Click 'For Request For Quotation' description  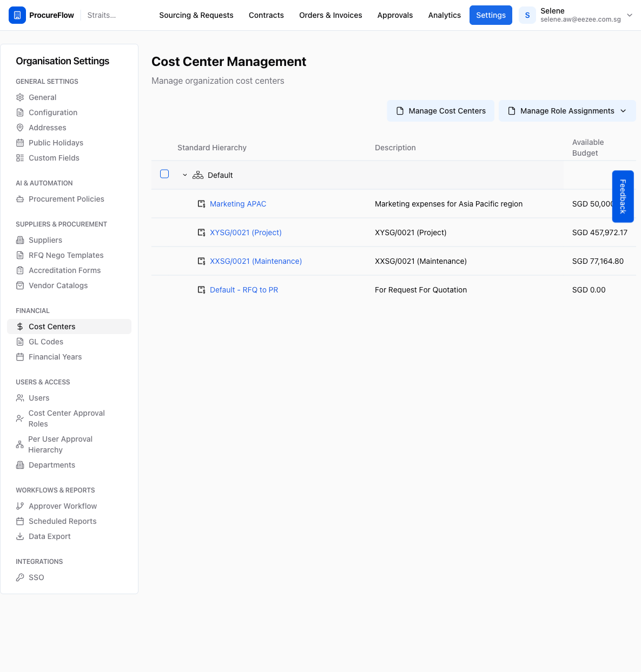(421, 290)
